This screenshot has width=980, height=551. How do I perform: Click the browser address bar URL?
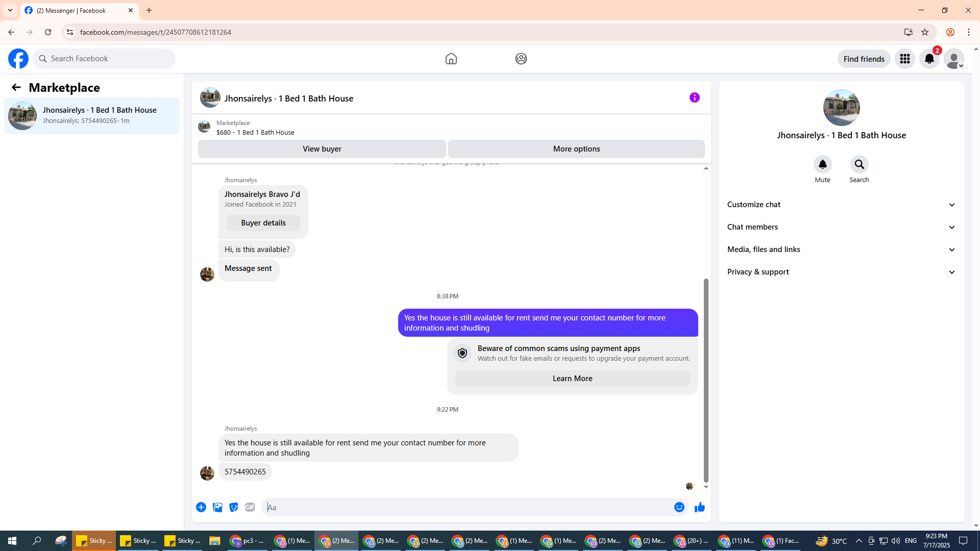[156, 32]
